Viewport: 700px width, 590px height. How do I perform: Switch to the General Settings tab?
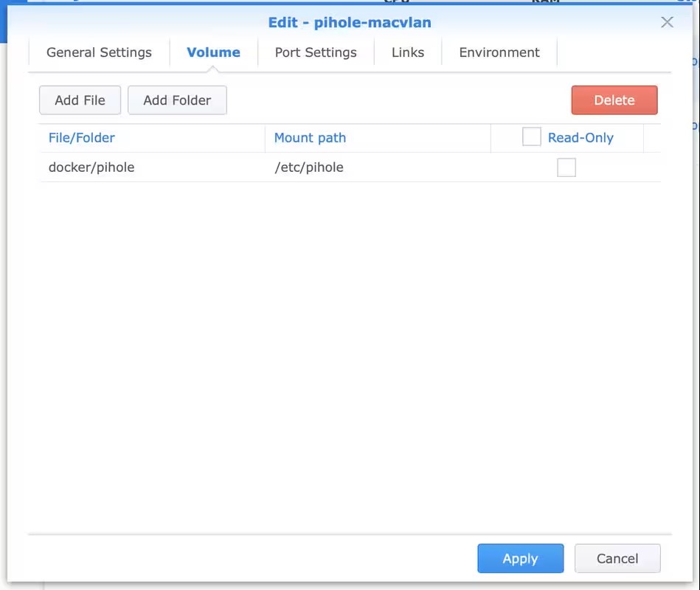pos(99,52)
